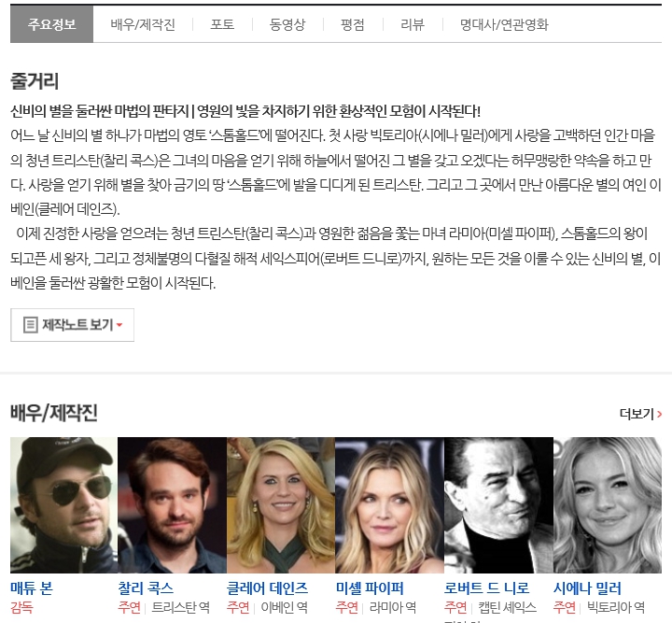This screenshot has height=623, width=672.
Task: Open 시에나 밀러 actor photo
Action: 608,505
